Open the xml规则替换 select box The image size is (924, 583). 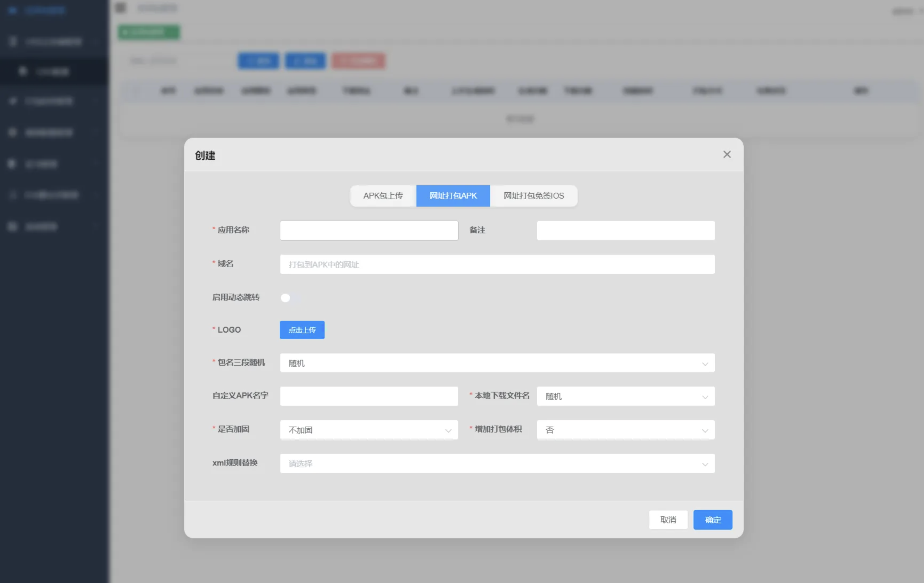[x=497, y=464]
